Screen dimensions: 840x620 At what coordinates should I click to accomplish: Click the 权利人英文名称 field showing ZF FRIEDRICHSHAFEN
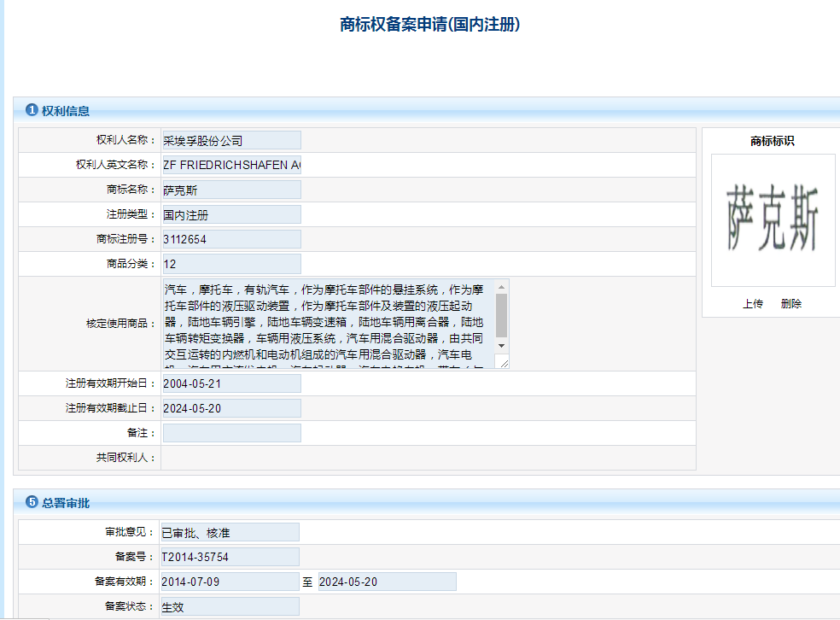[x=230, y=164]
